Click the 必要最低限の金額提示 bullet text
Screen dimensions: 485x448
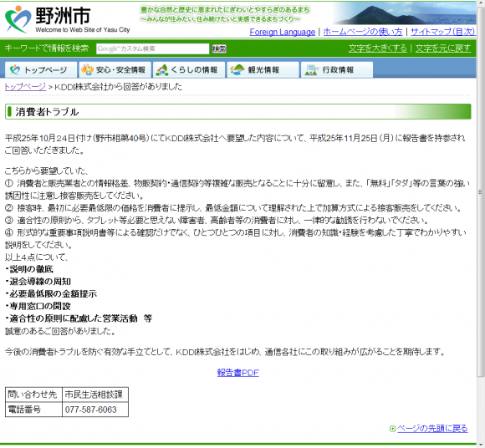(x=54, y=294)
